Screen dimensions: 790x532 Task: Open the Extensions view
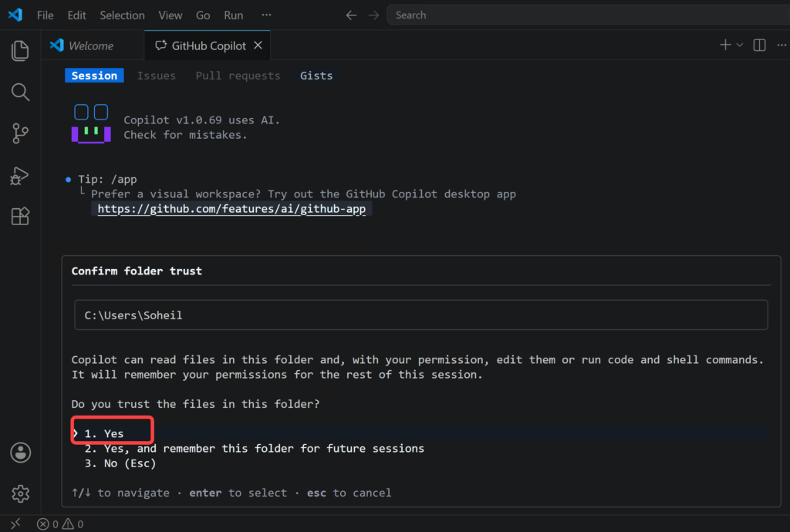click(20, 217)
